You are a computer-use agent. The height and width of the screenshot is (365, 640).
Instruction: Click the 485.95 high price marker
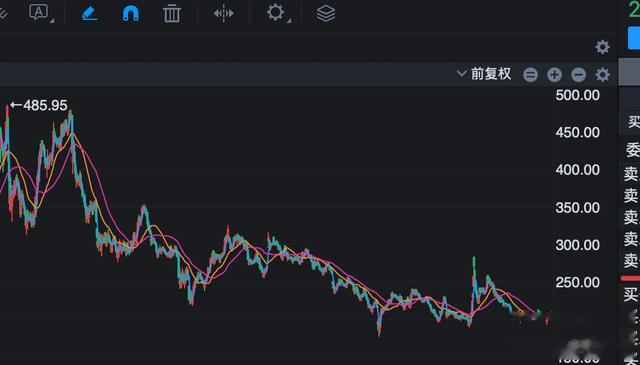coord(39,105)
